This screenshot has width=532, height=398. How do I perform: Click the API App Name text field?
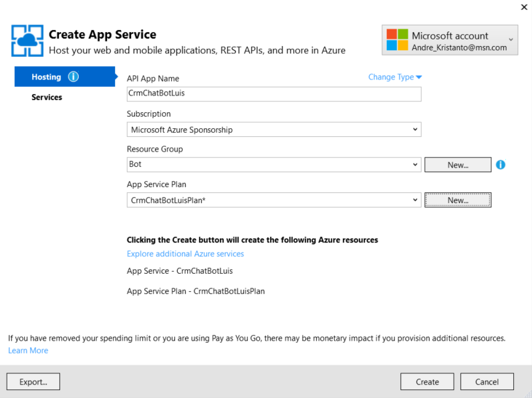click(273, 94)
